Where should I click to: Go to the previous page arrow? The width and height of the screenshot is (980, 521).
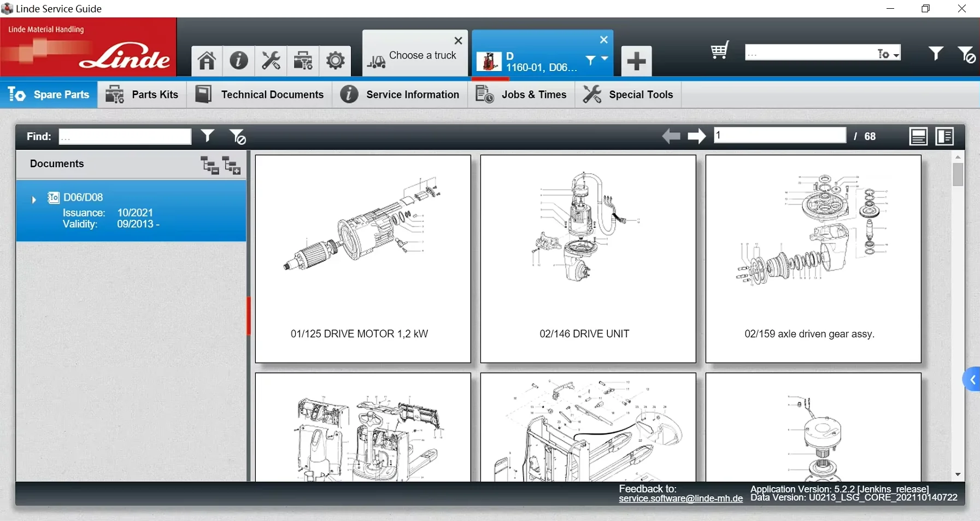coord(671,136)
